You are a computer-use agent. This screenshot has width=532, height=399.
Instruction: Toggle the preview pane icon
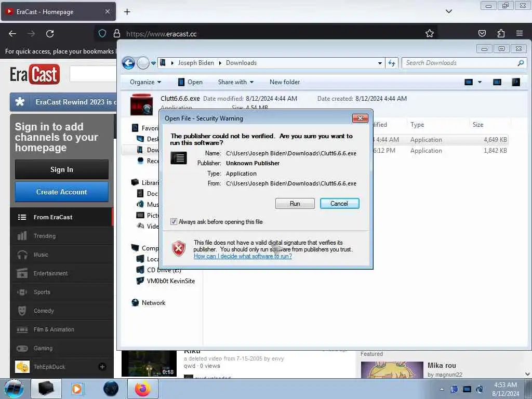coord(497,82)
